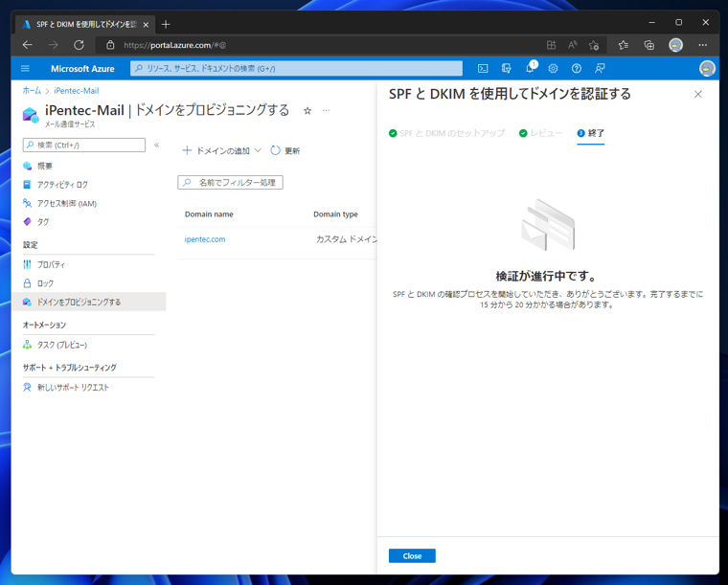Open the browser favorites list icon
This screenshot has height=585, width=728.
click(x=623, y=45)
